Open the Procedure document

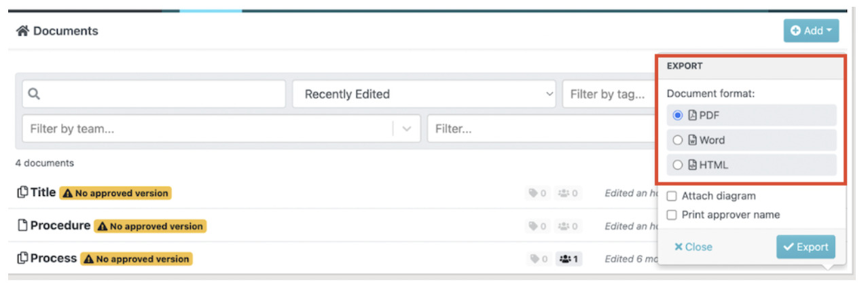[x=60, y=225]
